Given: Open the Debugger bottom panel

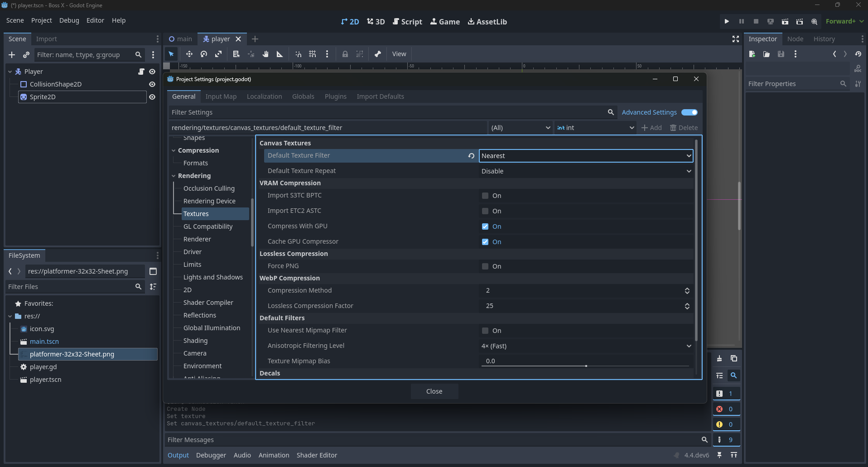Looking at the screenshot, I should 211,455.
